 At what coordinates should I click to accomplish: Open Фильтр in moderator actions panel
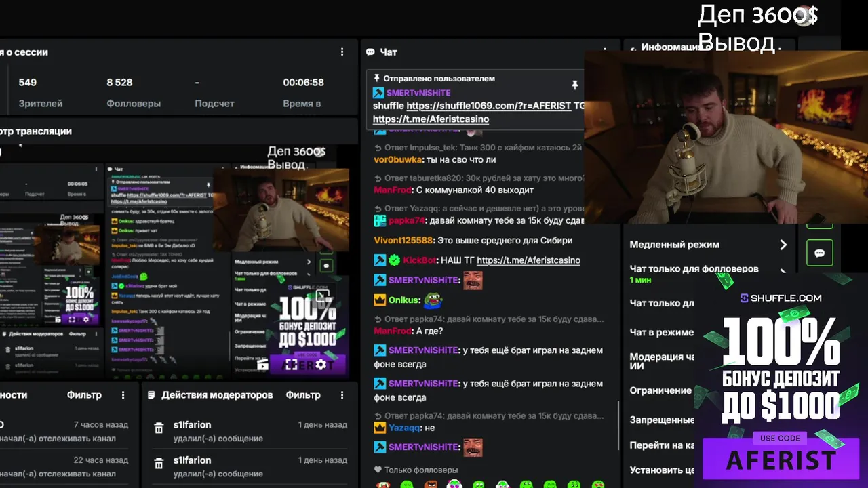(303, 395)
